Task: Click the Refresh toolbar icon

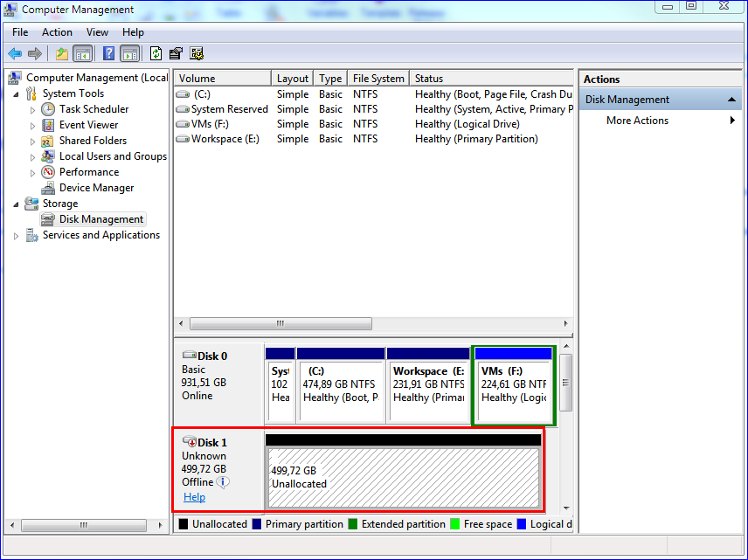Action: pos(156,53)
